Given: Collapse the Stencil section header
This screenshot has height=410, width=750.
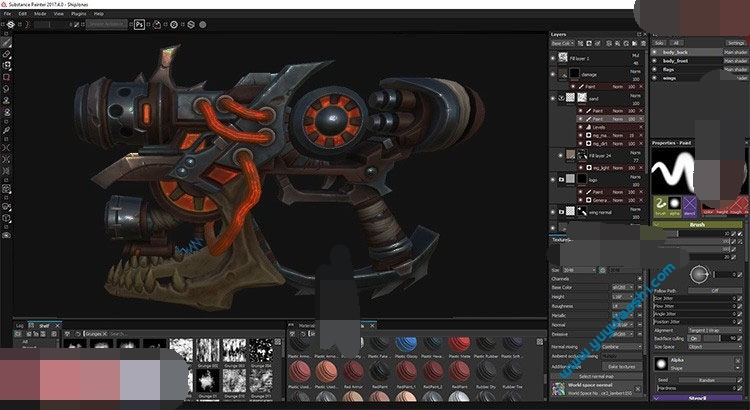Looking at the screenshot, I should click(x=698, y=398).
